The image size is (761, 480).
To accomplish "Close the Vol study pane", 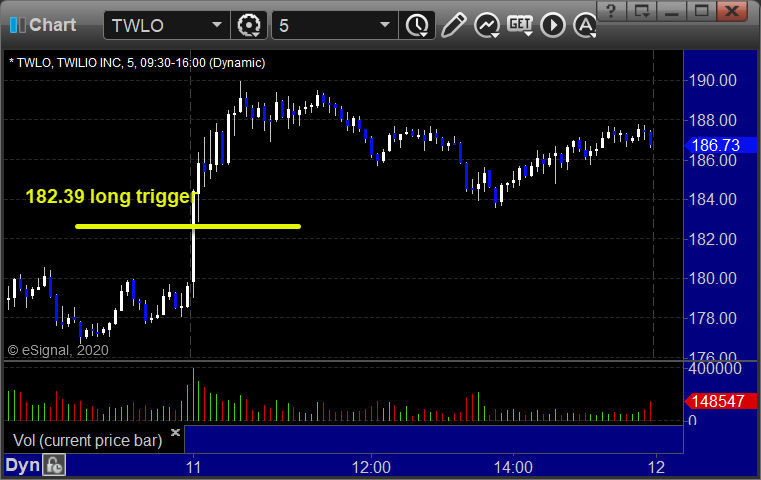I will pyautogui.click(x=175, y=432).
